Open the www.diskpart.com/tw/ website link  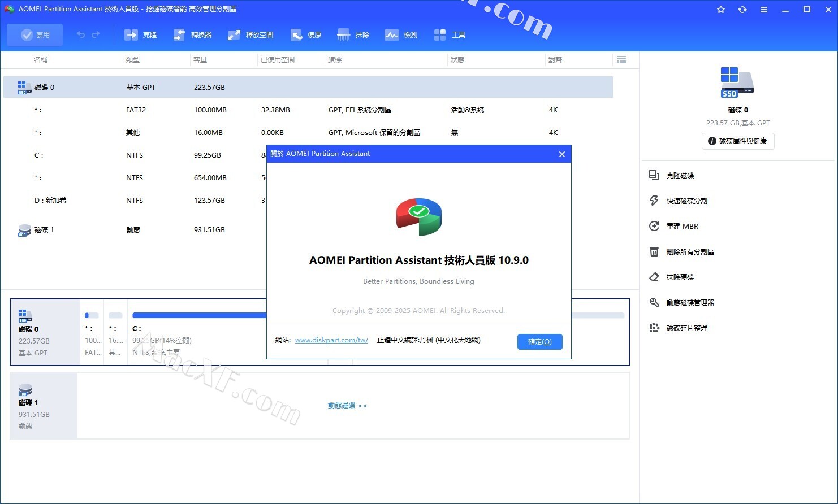(x=331, y=340)
